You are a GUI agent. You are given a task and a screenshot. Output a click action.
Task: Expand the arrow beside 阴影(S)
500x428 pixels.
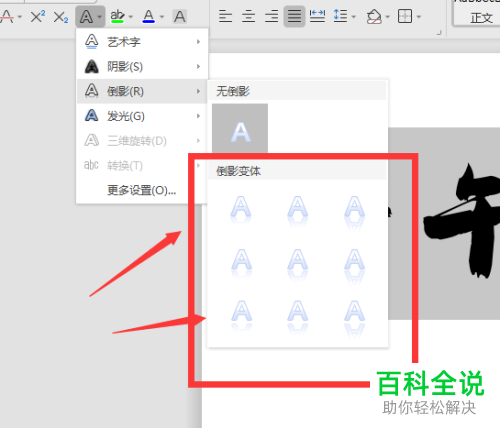click(198, 67)
